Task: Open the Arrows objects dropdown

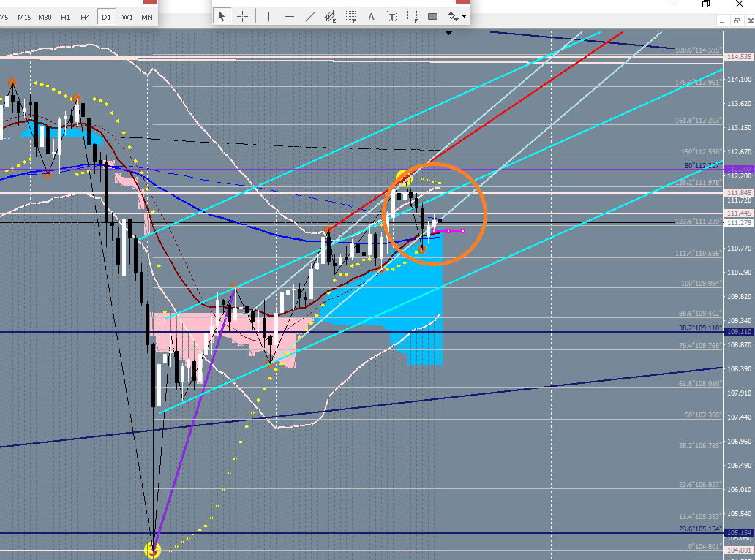Action: click(457, 16)
